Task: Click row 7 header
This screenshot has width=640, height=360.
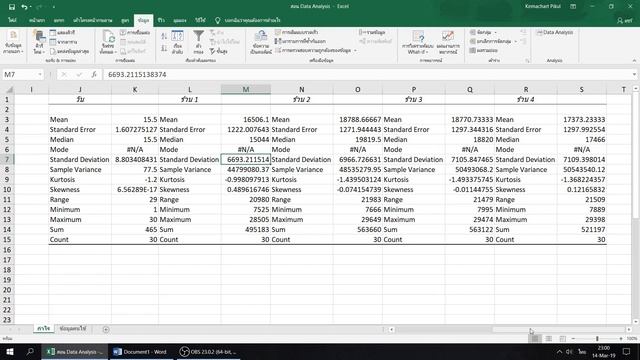Action: coord(7,160)
